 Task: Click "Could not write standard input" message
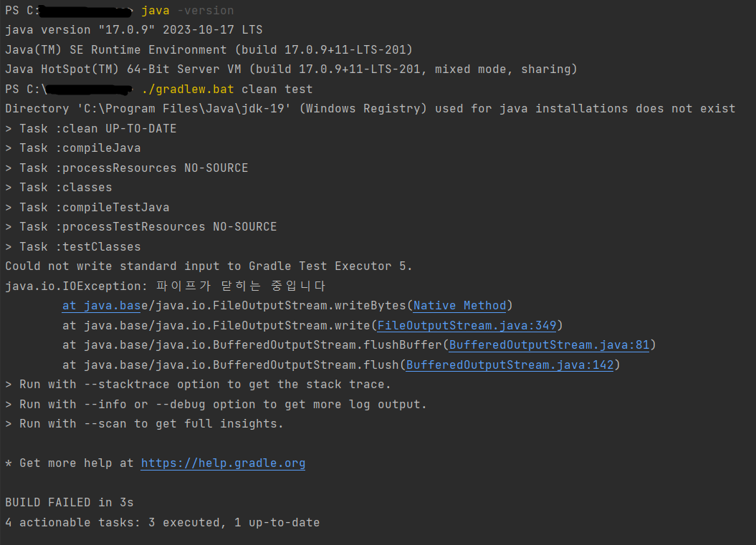point(209,266)
